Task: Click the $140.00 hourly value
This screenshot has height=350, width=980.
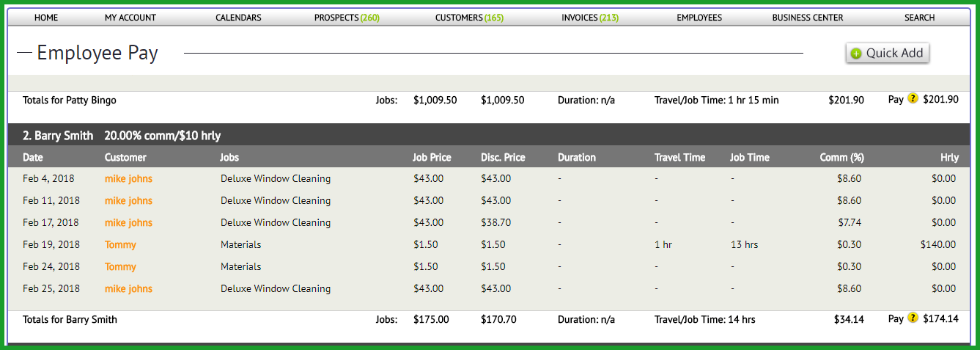Action: [x=938, y=244]
